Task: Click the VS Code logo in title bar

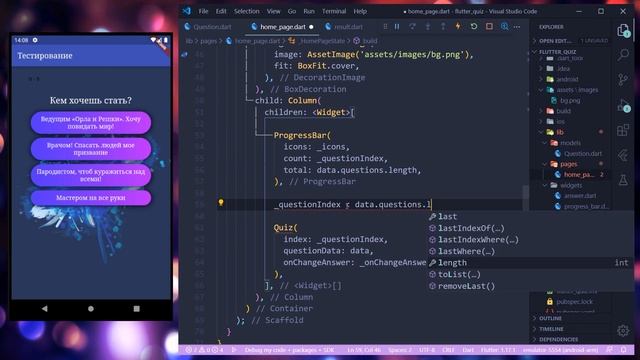Action: (x=187, y=11)
